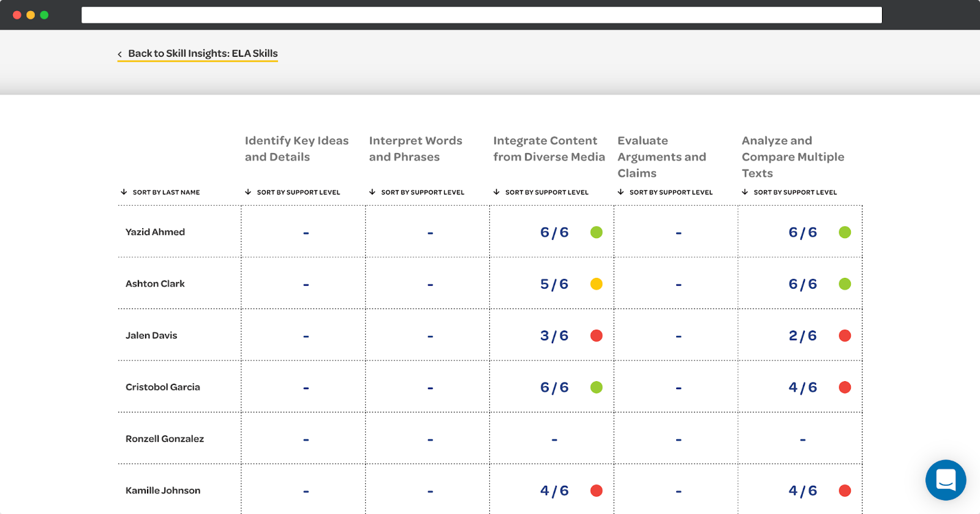
Task: Select student Kamille Johnson
Action: 163,491
